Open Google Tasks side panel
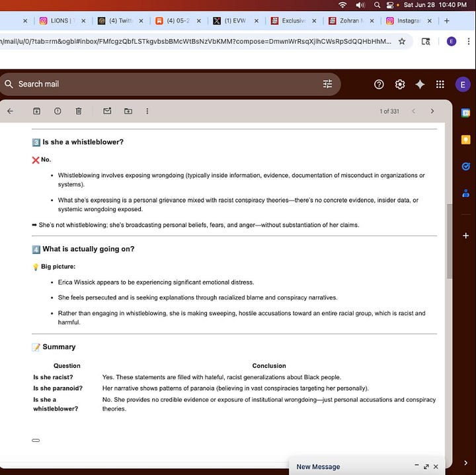This screenshot has width=476, height=475. (465, 167)
